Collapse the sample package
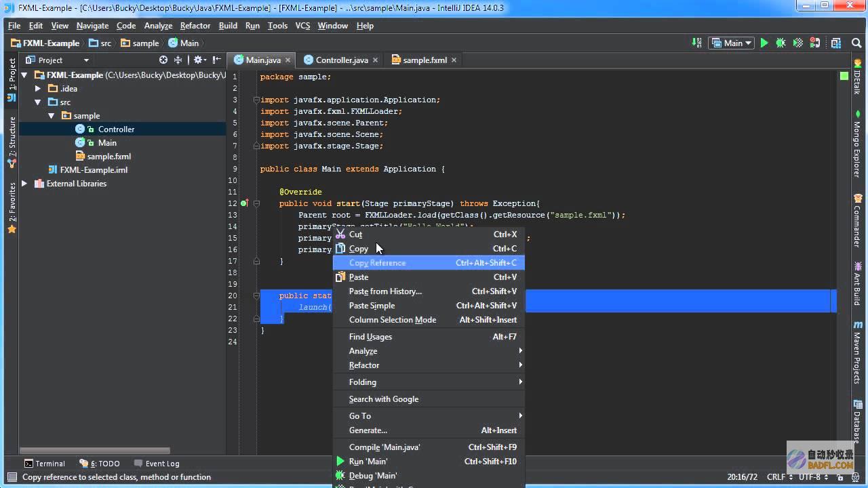 point(51,116)
